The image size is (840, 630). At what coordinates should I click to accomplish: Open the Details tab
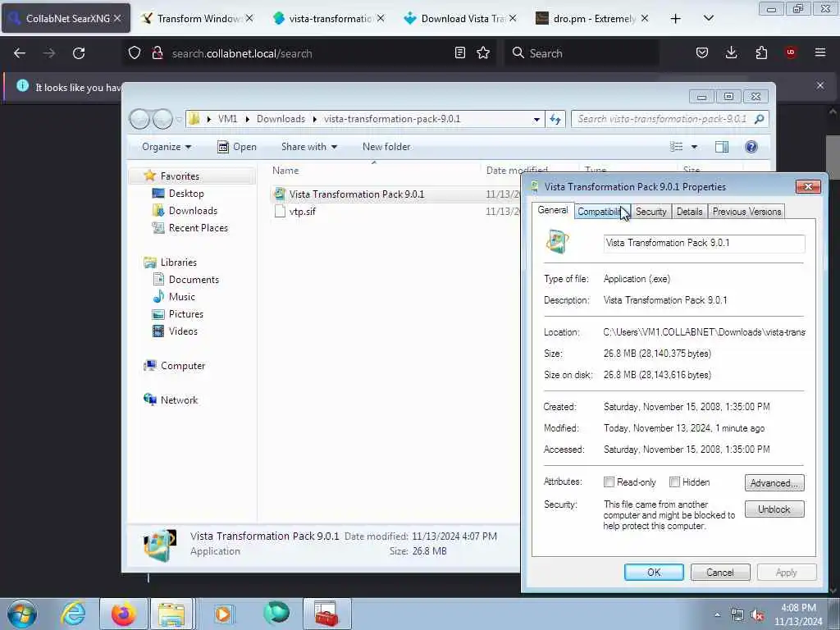(689, 212)
